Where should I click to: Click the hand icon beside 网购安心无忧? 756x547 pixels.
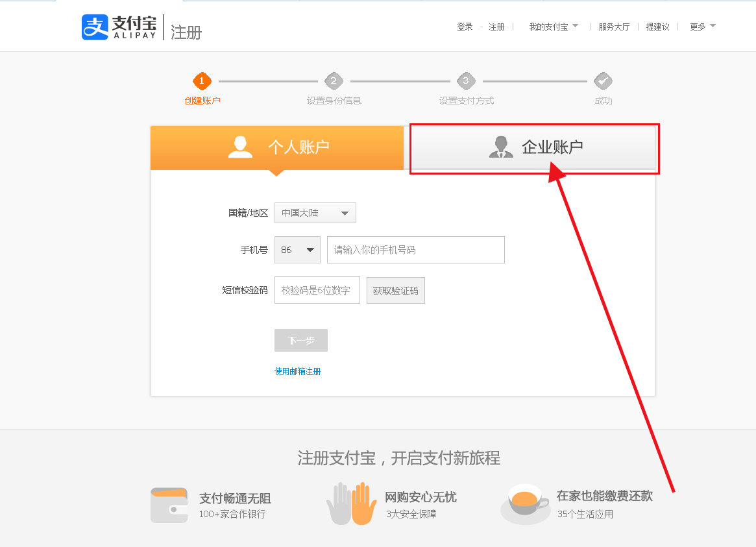coord(351,505)
